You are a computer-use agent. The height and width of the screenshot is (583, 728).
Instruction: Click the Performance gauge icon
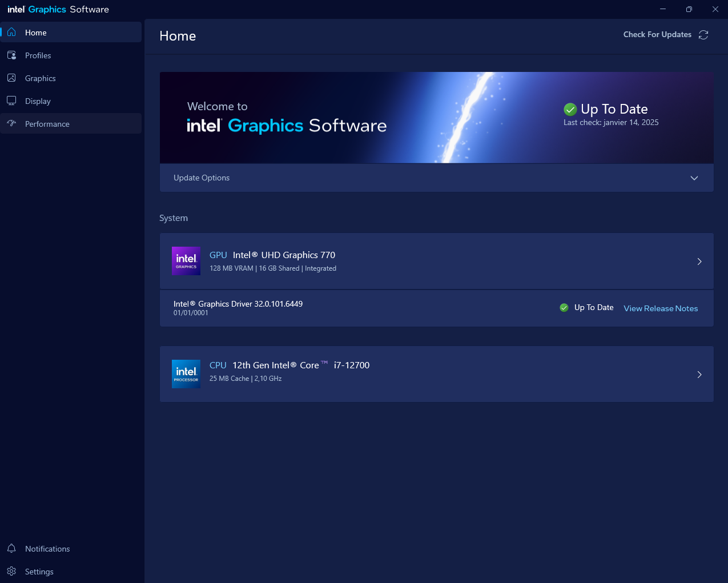point(11,124)
